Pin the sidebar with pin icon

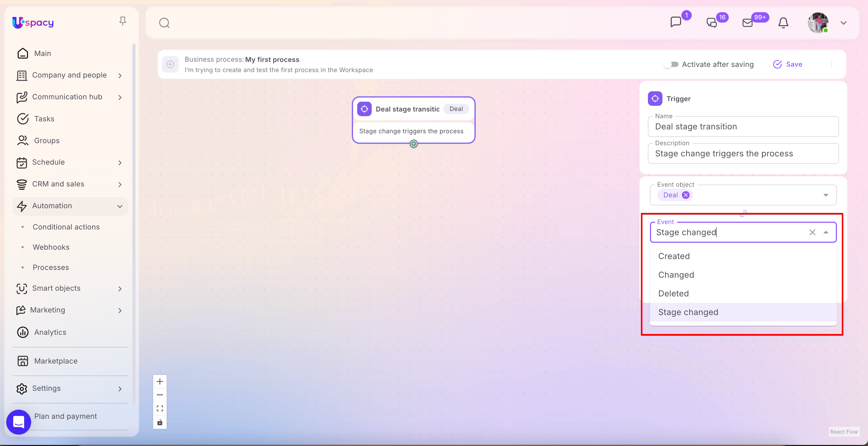[x=123, y=21]
